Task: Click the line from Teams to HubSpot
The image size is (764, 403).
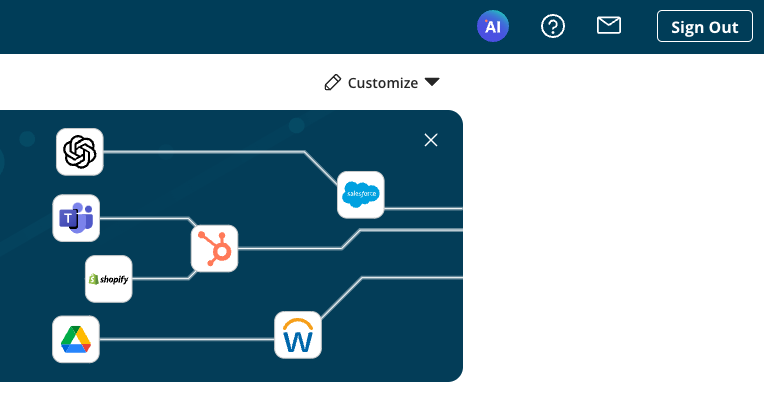Action: (146, 218)
